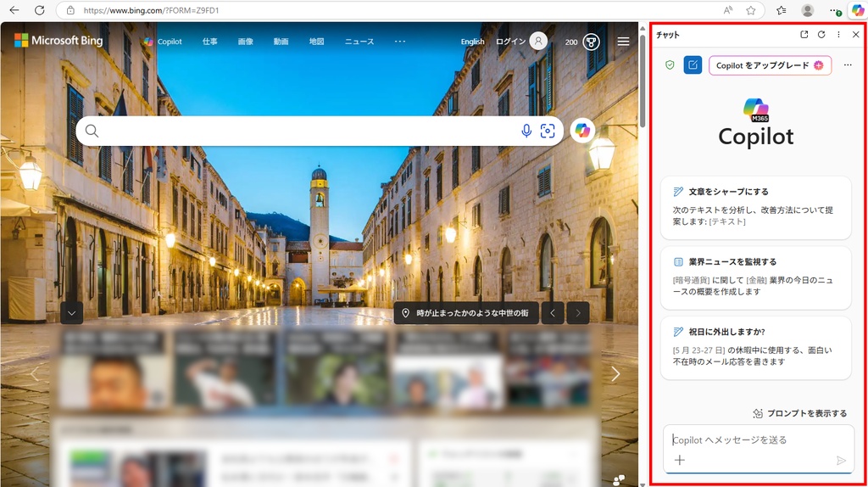Check the green shield protection icon

pyautogui.click(x=670, y=64)
